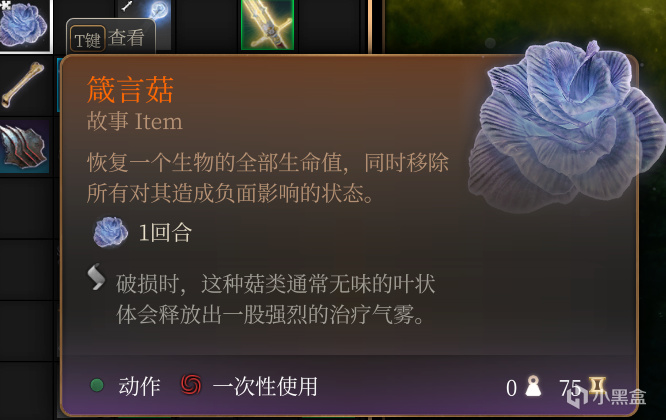Image resolution: width=666 pixels, height=420 pixels.
Task: Click the 动作 action label
Action: tap(139, 386)
